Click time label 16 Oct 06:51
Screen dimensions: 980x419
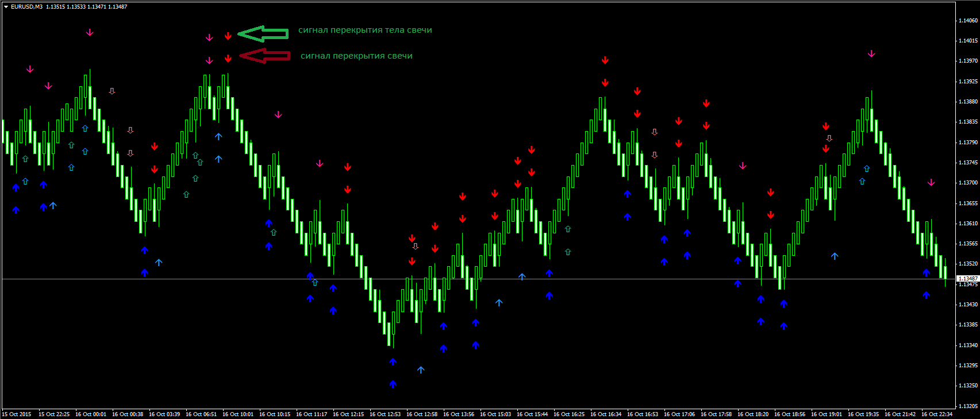[201, 414]
